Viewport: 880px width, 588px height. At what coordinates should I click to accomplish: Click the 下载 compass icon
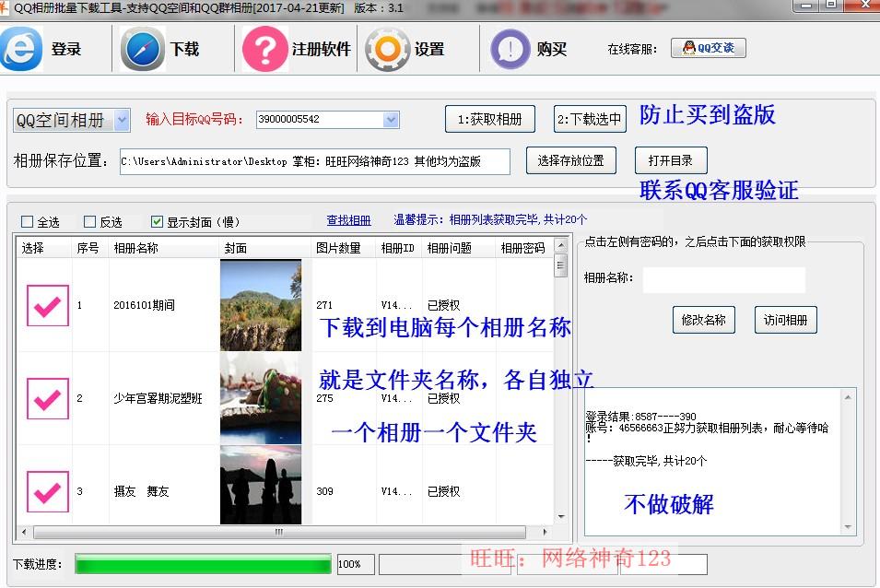(x=143, y=50)
